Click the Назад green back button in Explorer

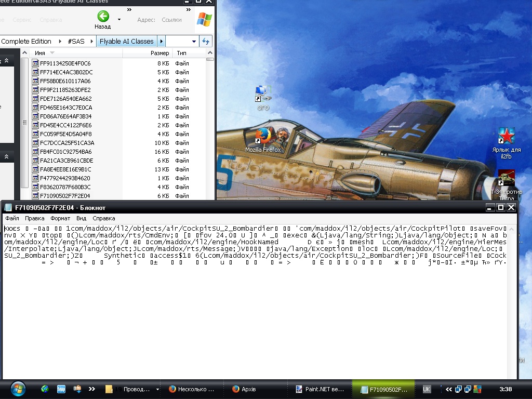click(x=103, y=20)
